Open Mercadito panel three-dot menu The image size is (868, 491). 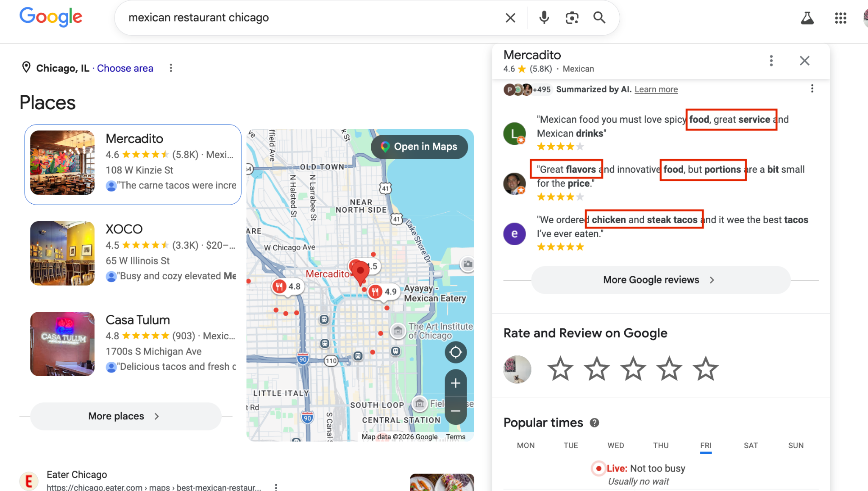771,61
